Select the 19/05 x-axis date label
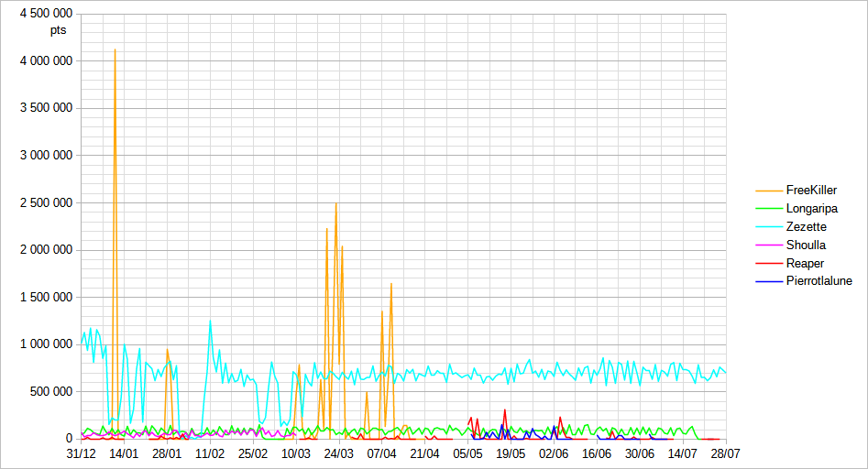 tap(511, 453)
